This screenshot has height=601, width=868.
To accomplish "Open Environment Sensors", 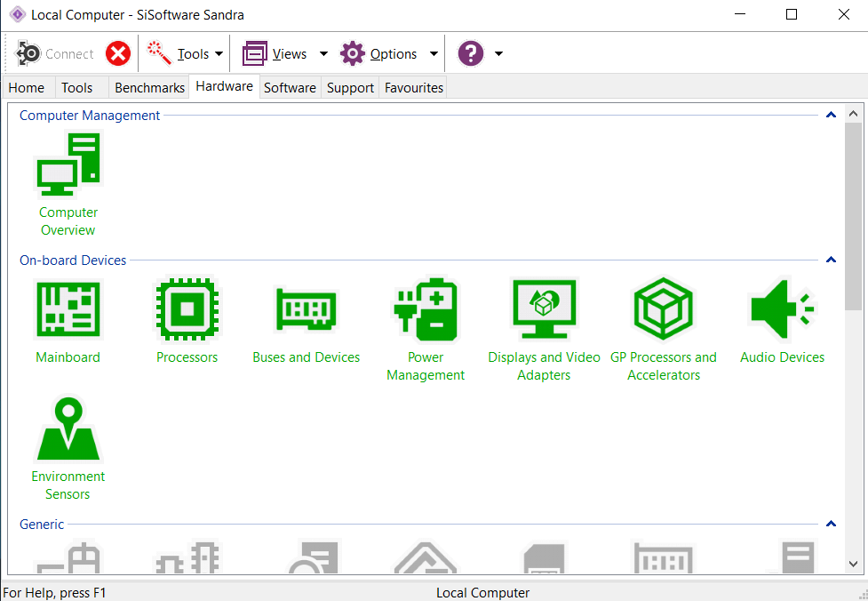I will (x=68, y=428).
